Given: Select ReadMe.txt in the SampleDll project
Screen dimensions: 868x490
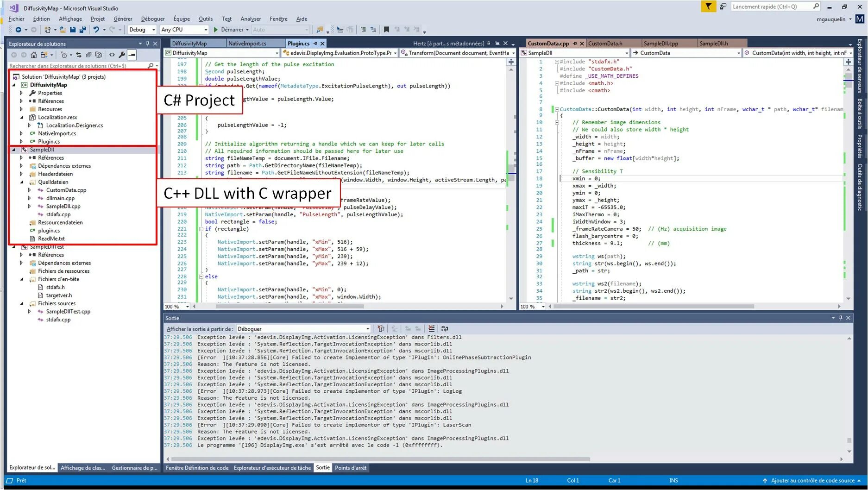Looking at the screenshot, I should click(51, 239).
